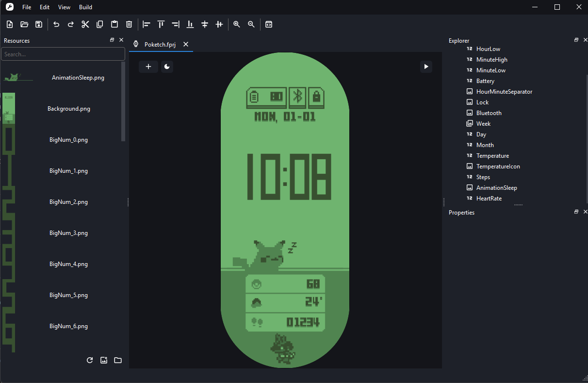Viewport: 588px width, 383px height.
Task: Click the 10:08 time on watchface
Action: pyautogui.click(x=289, y=177)
